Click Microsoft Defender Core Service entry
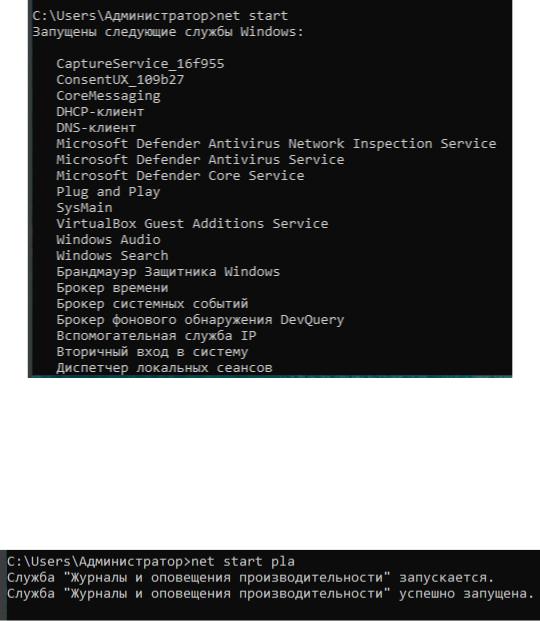The width and height of the screenshot is (540, 621). coord(180,175)
